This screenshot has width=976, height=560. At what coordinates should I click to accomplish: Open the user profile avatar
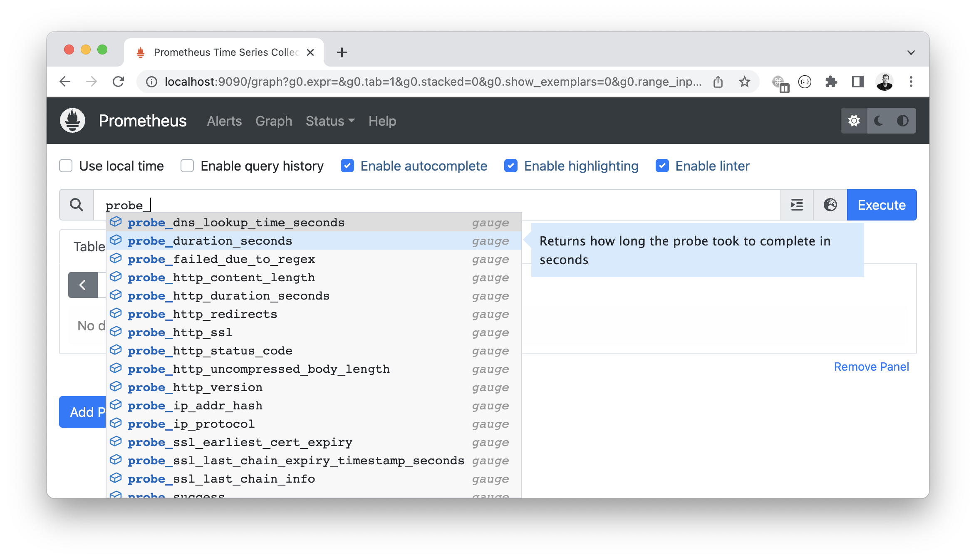pos(884,82)
